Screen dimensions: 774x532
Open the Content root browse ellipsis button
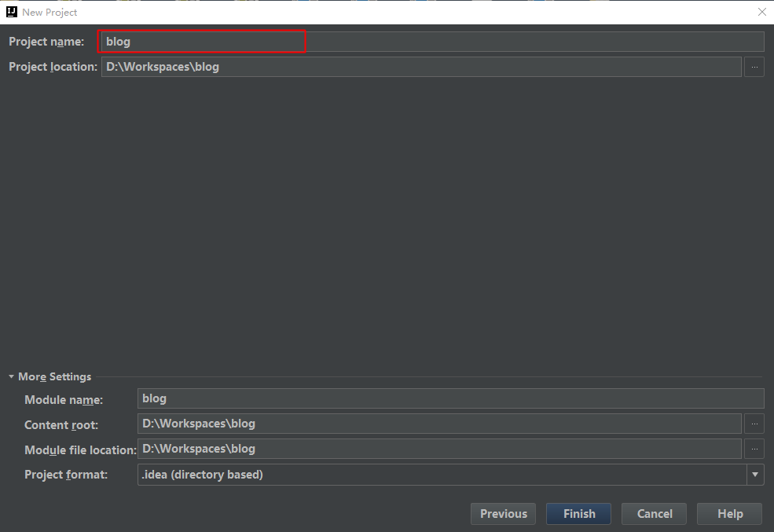click(754, 424)
